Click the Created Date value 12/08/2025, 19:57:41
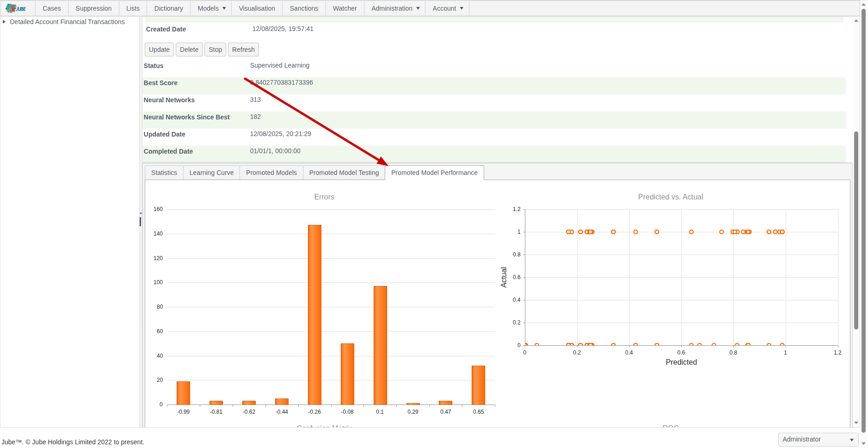The width and height of the screenshot is (868, 448). click(x=283, y=29)
